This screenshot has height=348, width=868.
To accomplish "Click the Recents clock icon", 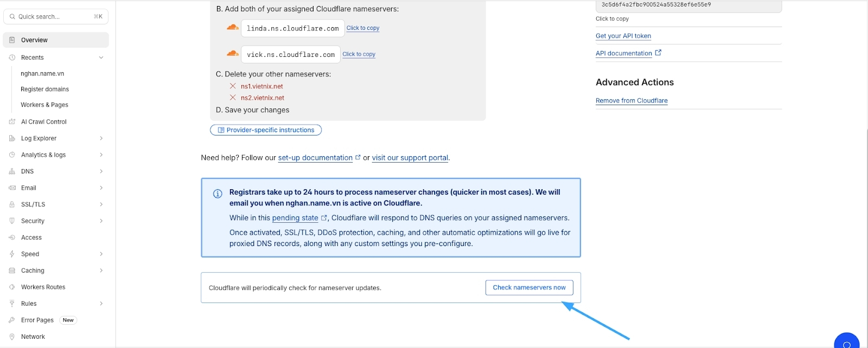I will pyautogui.click(x=12, y=57).
